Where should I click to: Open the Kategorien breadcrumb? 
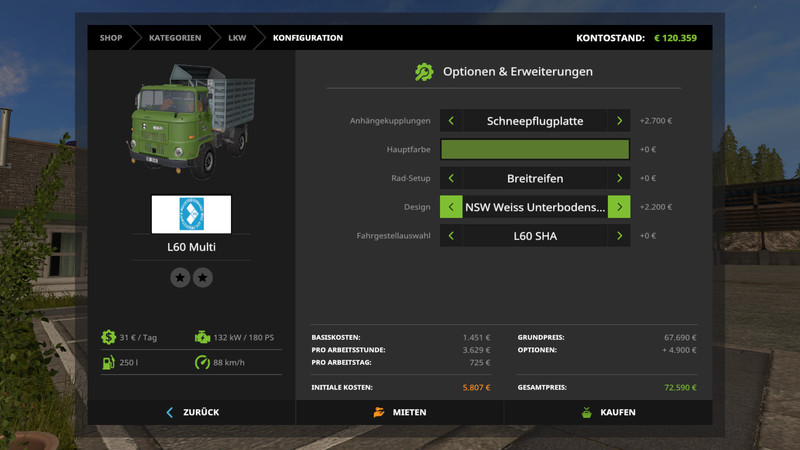coord(175,38)
